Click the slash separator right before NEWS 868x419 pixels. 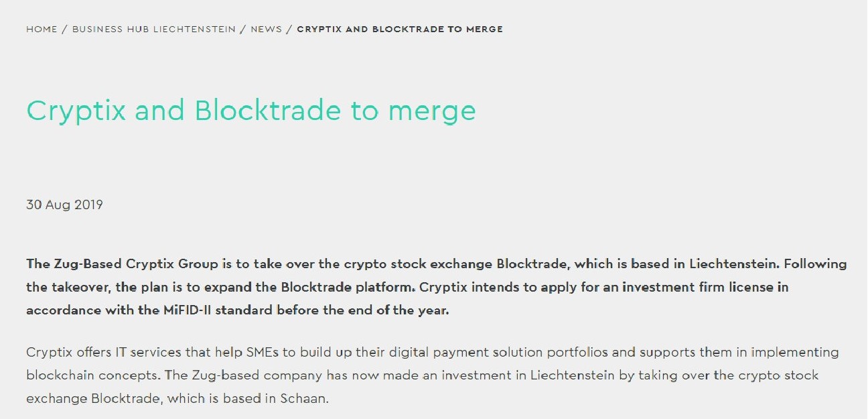click(244, 29)
